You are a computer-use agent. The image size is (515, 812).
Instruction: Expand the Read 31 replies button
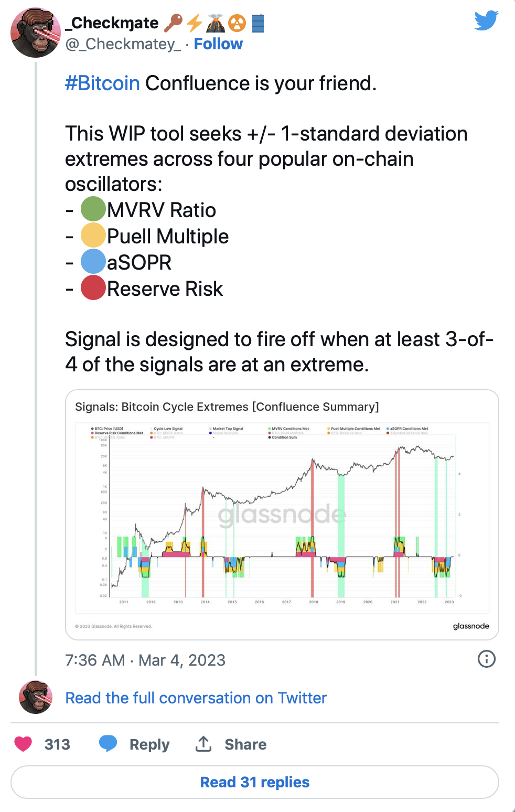[255, 782]
